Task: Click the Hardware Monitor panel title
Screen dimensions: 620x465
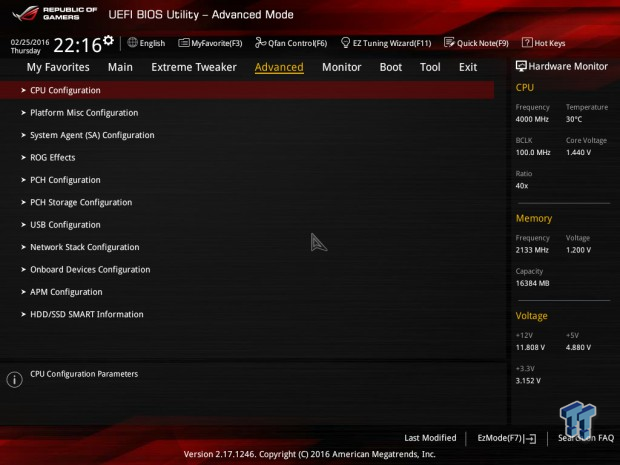Action: pos(568,66)
